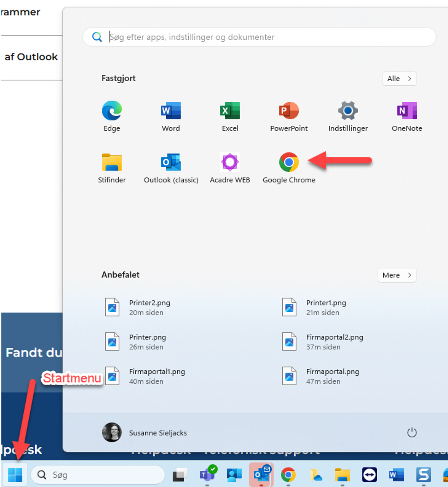Click the power button
This screenshot has height=487, width=448.
click(x=412, y=432)
